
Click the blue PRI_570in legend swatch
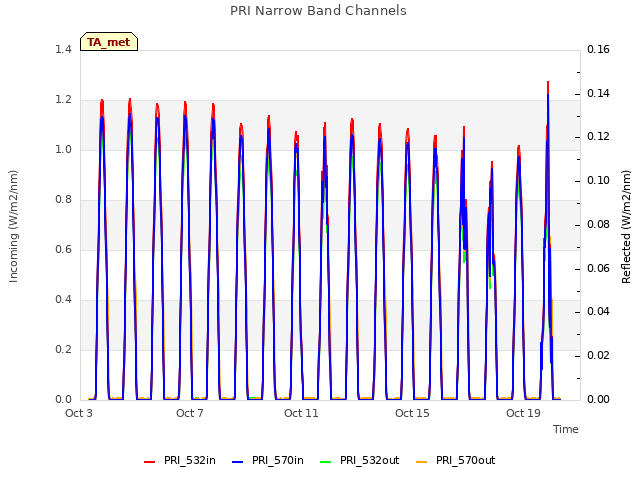point(238,462)
